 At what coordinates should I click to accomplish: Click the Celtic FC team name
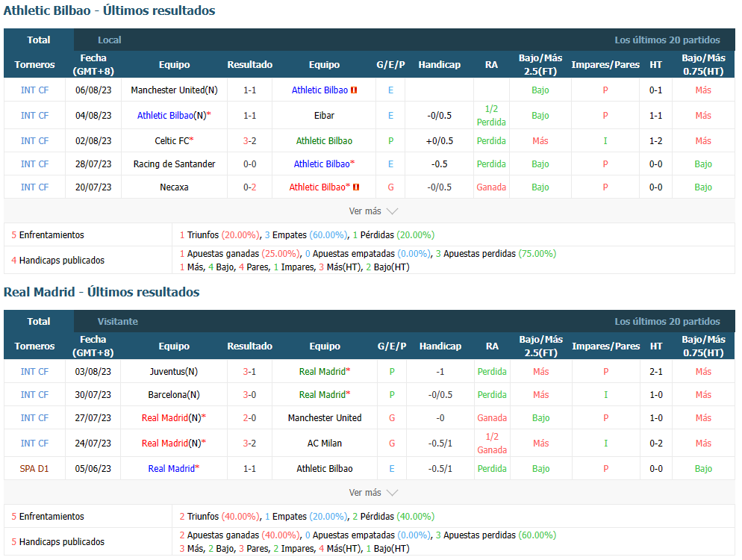[172, 140]
